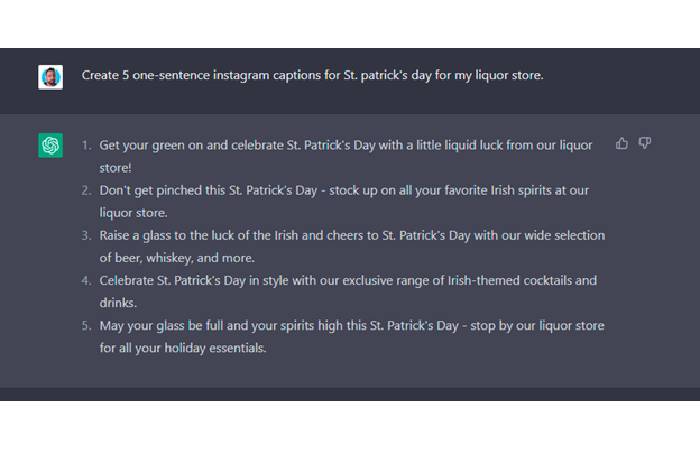
Task: Click the list number '2.' marker
Action: click(86, 190)
